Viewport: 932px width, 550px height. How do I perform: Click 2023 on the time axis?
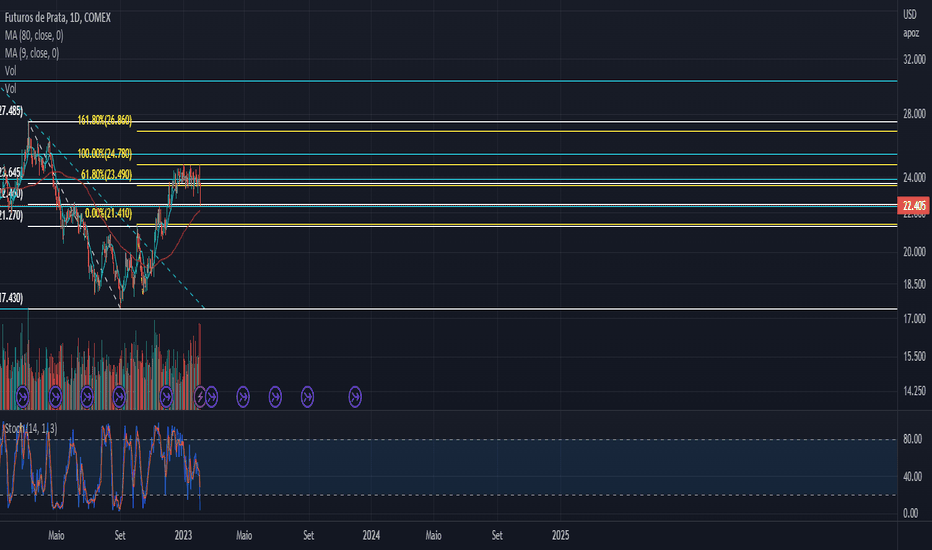click(183, 536)
